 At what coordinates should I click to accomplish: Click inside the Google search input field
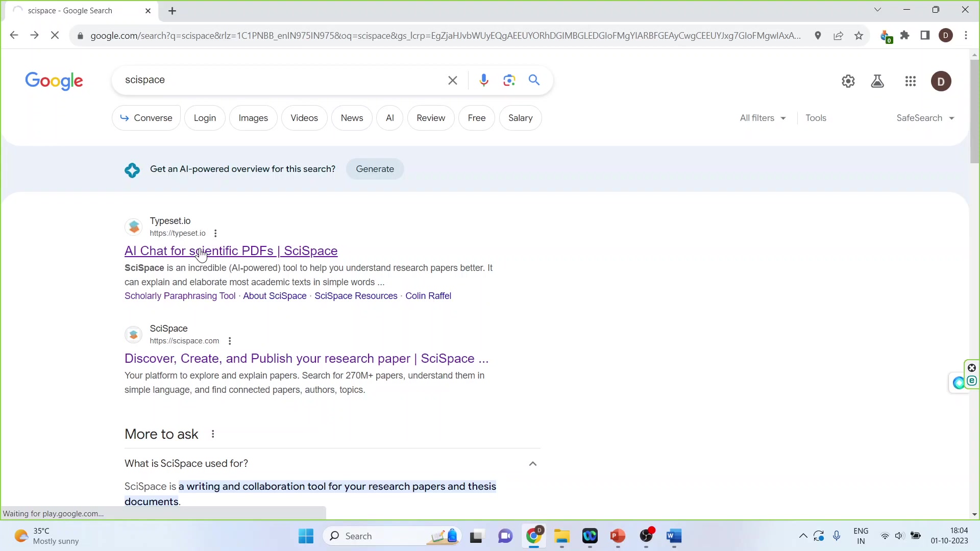pyautogui.click(x=281, y=80)
